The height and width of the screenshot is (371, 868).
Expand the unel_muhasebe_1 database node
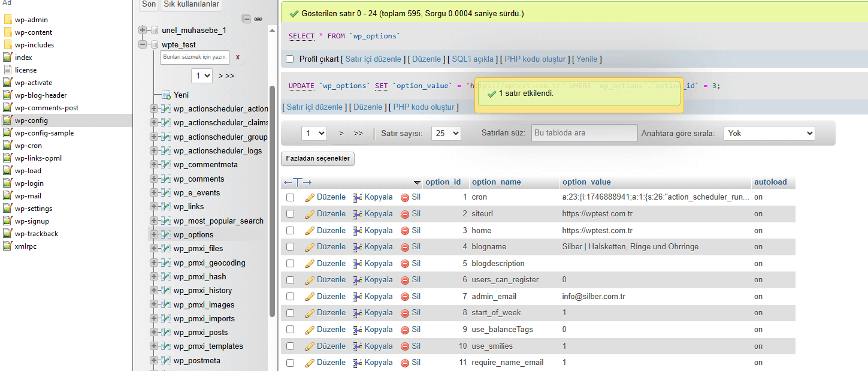pyautogui.click(x=143, y=30)
